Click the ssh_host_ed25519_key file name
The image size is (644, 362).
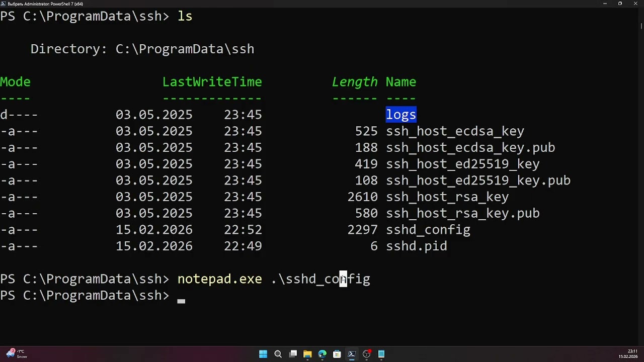coord(463,164)
